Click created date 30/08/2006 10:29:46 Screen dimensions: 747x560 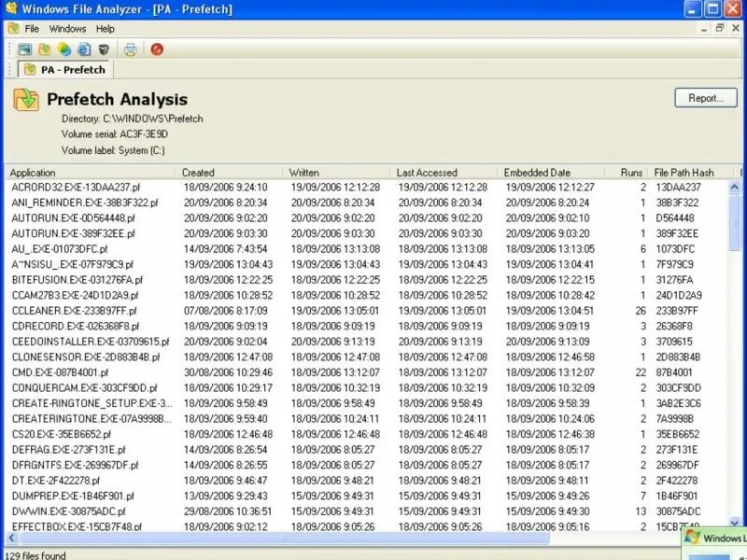(x=228, y=372)
